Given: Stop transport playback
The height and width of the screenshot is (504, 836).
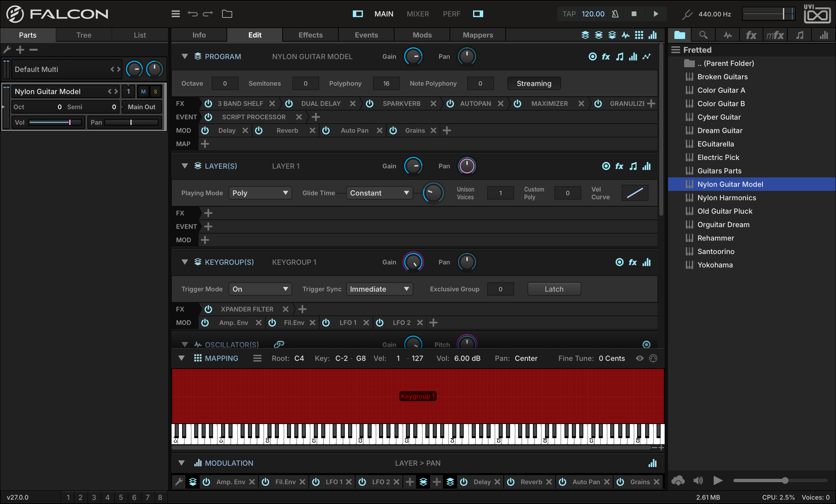Looking at the screenshot, I should [x=633, y=14].
